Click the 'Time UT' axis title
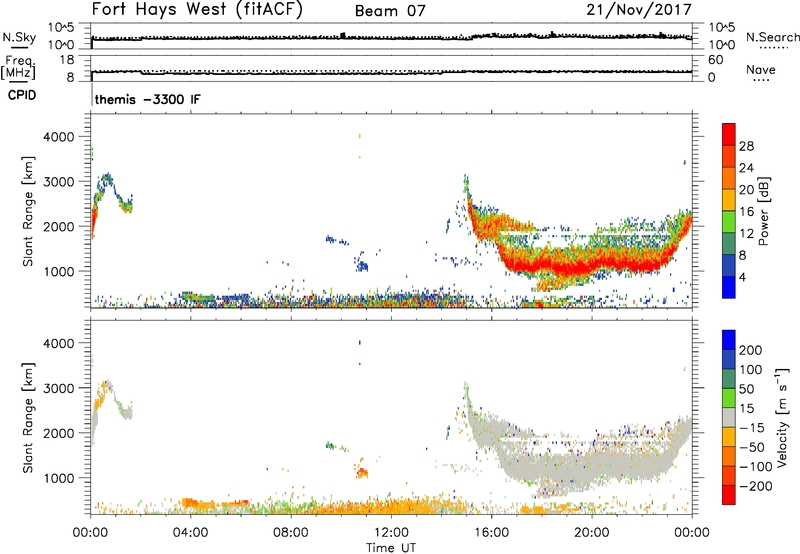The image size is (800, 554). click(x=391, y=548)
